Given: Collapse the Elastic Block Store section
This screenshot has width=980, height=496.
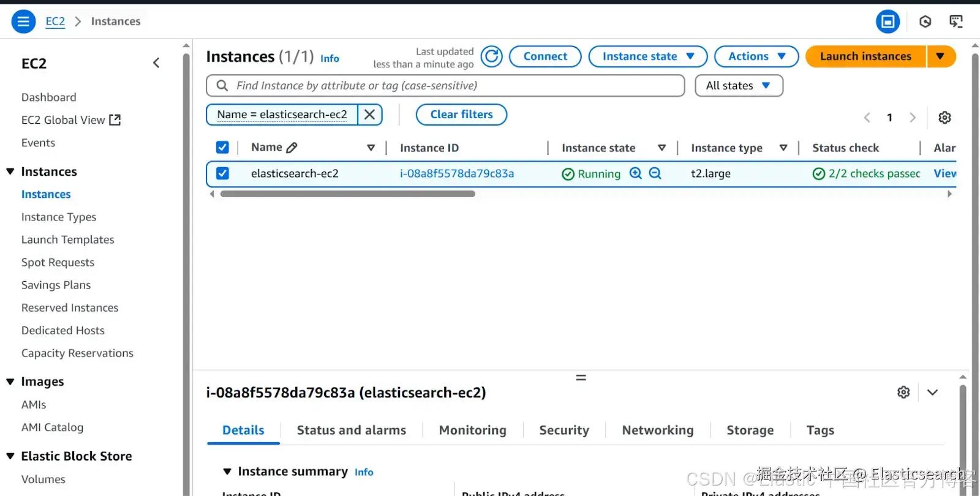Looking at the screenshot, I should (x=10, y=456).
